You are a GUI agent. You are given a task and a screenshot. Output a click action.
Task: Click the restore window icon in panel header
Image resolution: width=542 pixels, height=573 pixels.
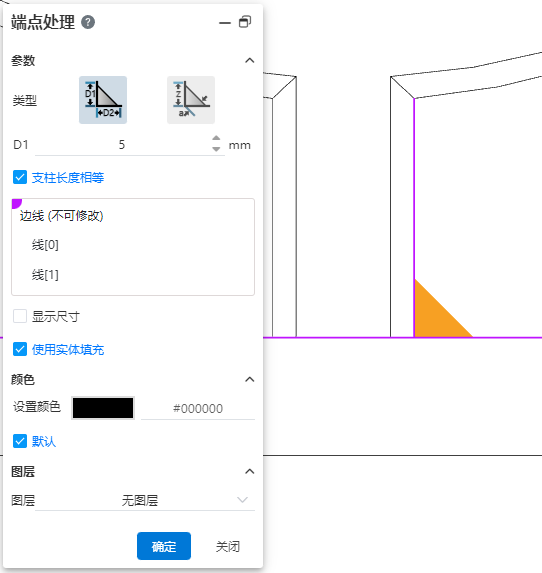[245, 22]
